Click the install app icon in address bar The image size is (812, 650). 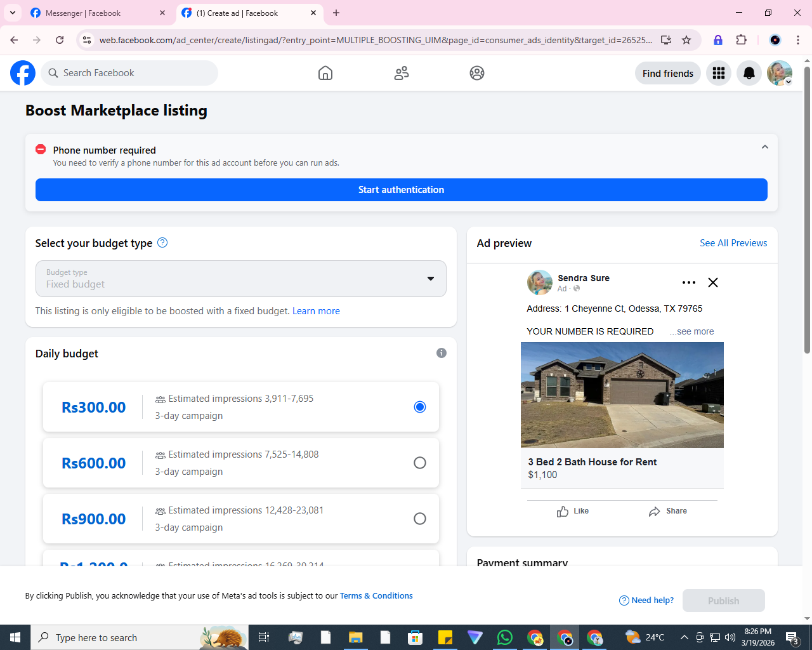tap(666, 40)
